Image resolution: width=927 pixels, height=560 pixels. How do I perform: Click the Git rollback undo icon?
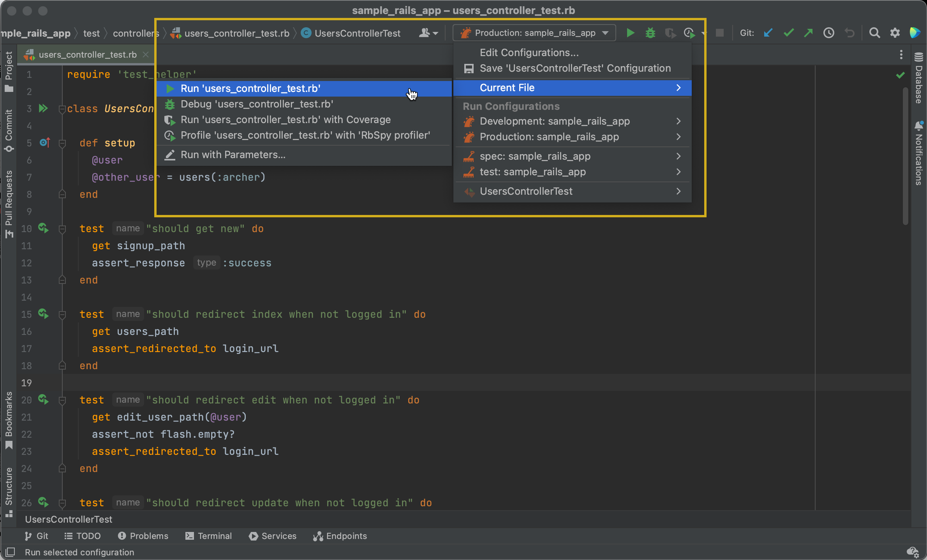coord(849,33)
